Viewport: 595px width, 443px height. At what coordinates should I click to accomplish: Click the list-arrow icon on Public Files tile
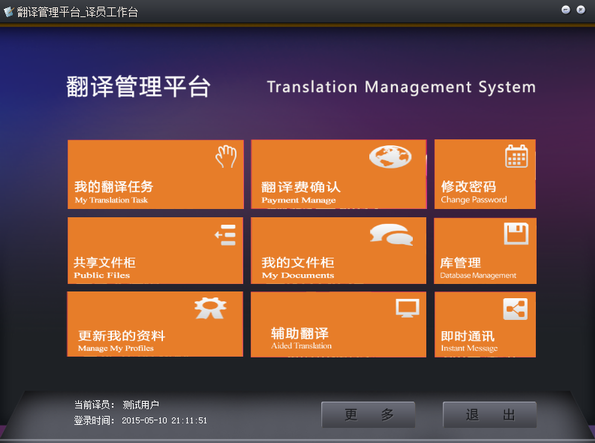[x=225, y=235]
